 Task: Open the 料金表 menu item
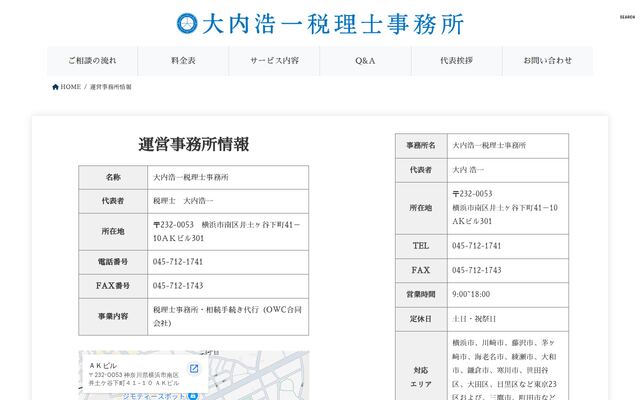point(183,61)
